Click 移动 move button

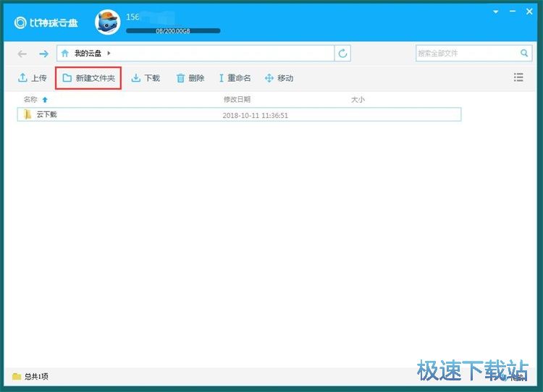coord(279,78)
